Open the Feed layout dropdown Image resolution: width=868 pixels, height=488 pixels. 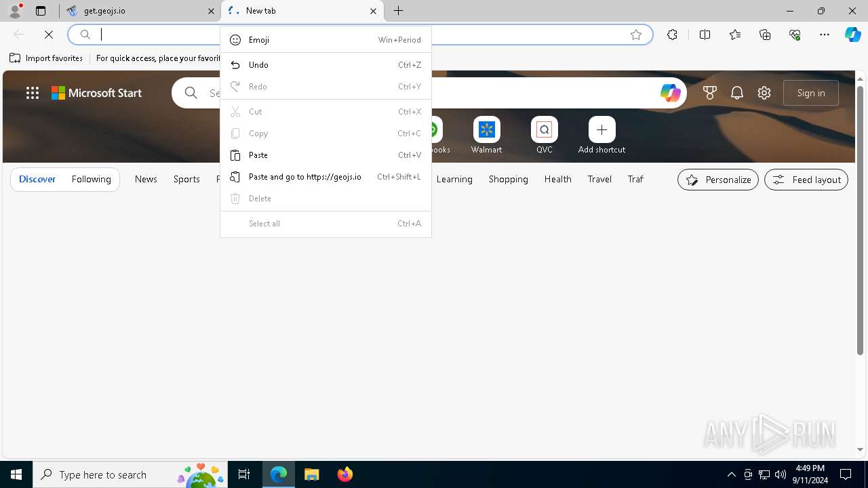tap(806, 180)
